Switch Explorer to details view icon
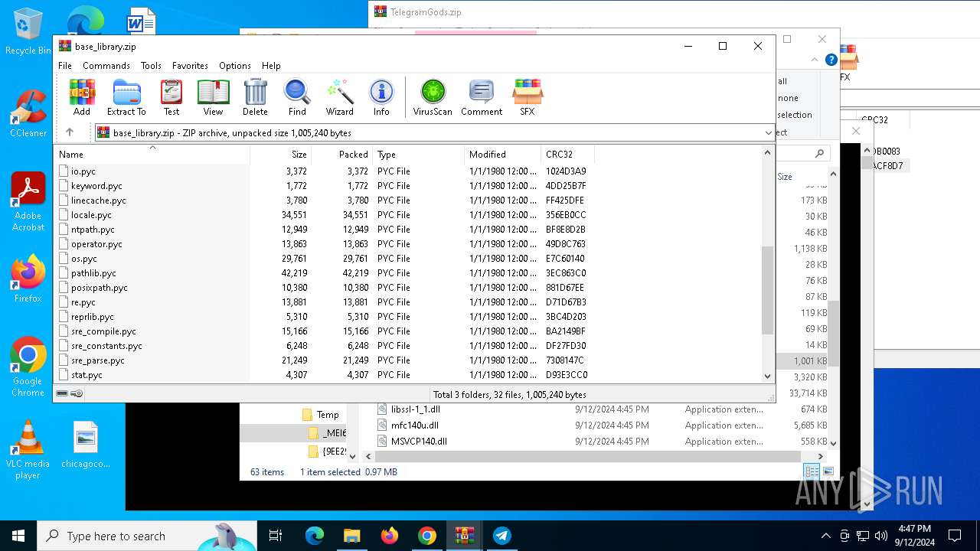The width and height of the screenshot is (980, 551). (812, 471)
